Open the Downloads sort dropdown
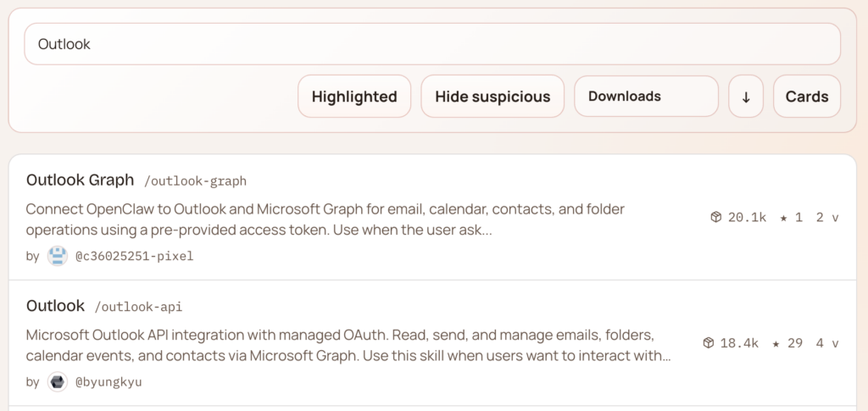 point(646,97)
